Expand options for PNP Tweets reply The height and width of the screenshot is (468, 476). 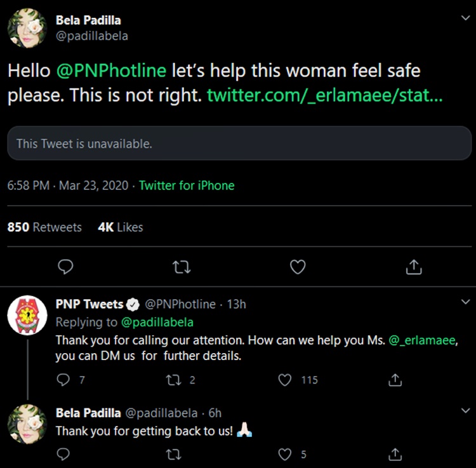tap(465, 302)
